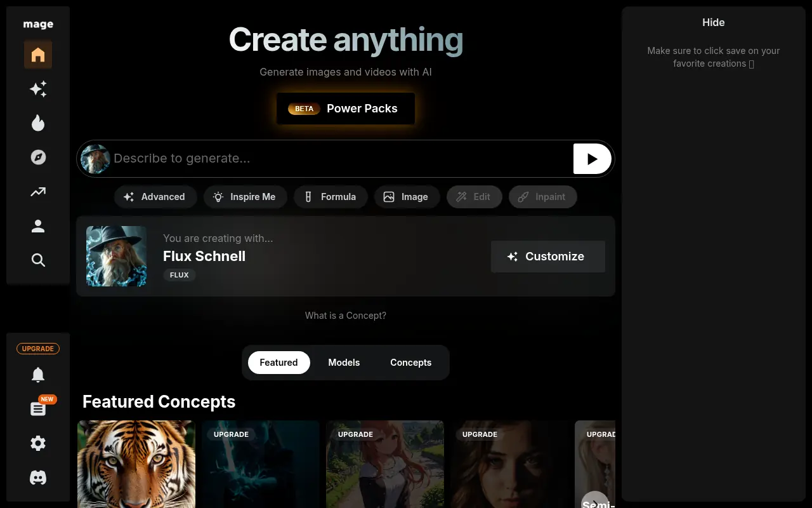Click the Customize button

point(547,257)
